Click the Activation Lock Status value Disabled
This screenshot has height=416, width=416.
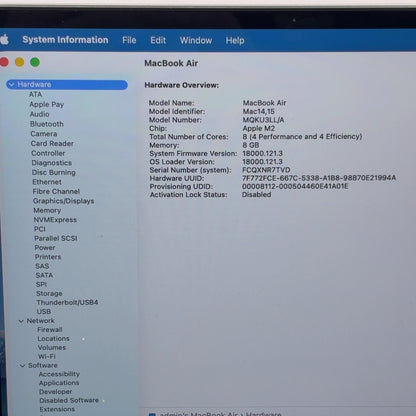coord(256,195)
